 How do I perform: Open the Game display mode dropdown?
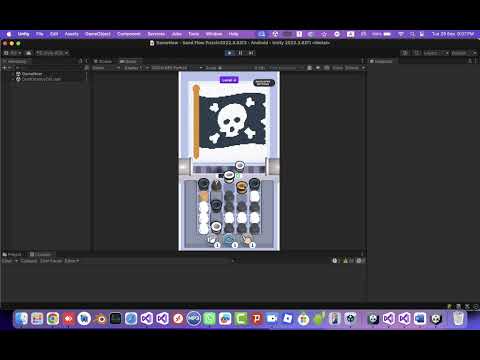pyautogui.click(x=106, y=68)
